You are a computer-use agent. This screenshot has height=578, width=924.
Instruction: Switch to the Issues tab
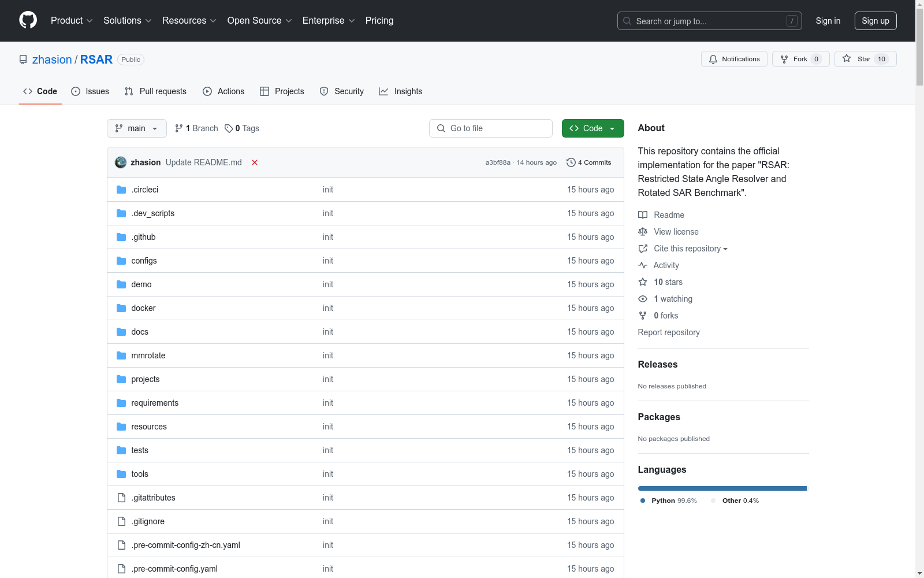coord(90,91)
